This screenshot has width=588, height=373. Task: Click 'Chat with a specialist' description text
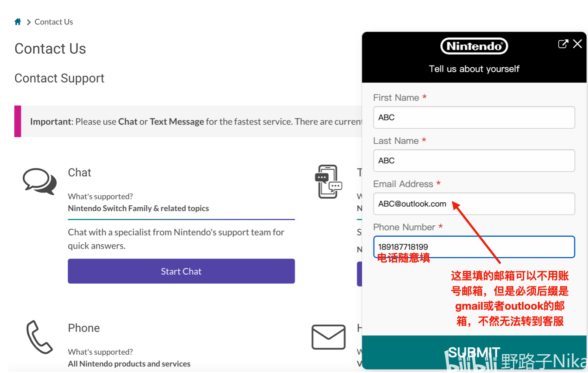pos(176,239)
